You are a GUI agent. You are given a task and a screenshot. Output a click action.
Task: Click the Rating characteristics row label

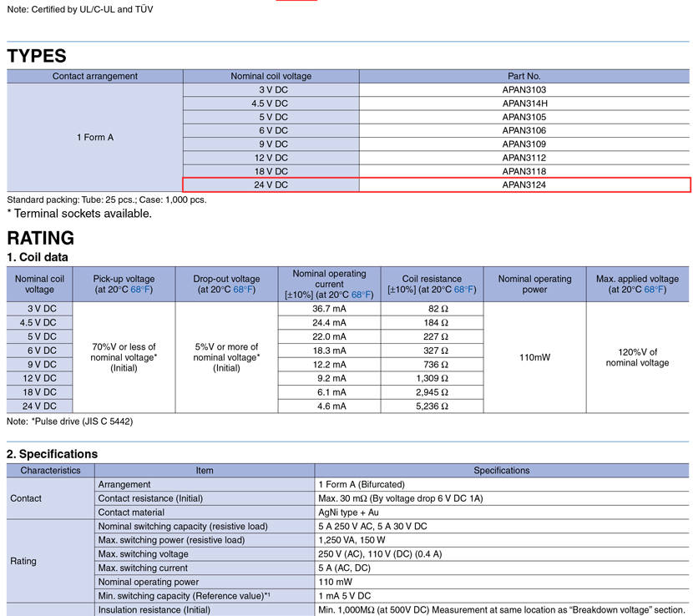[x=23, y=561]
